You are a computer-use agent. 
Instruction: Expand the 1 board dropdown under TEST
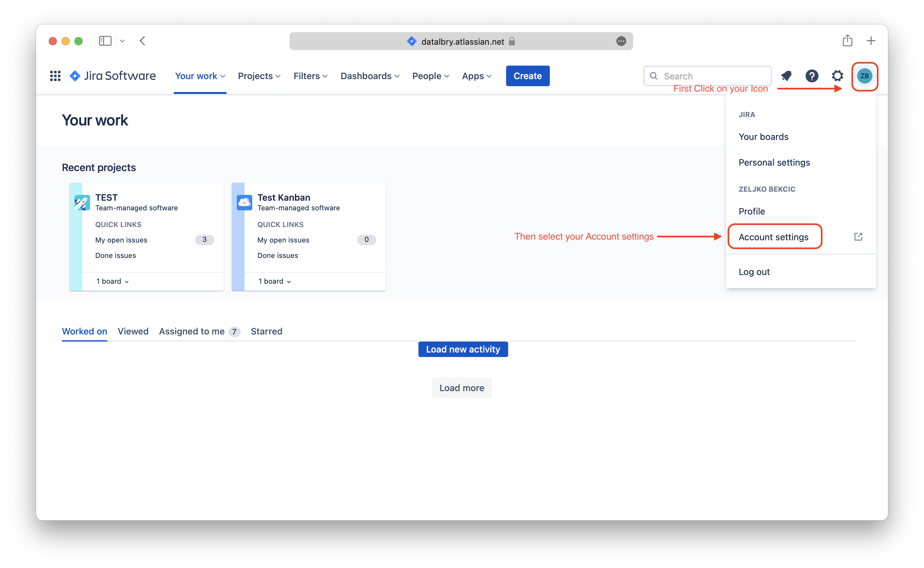pos(112,281)
